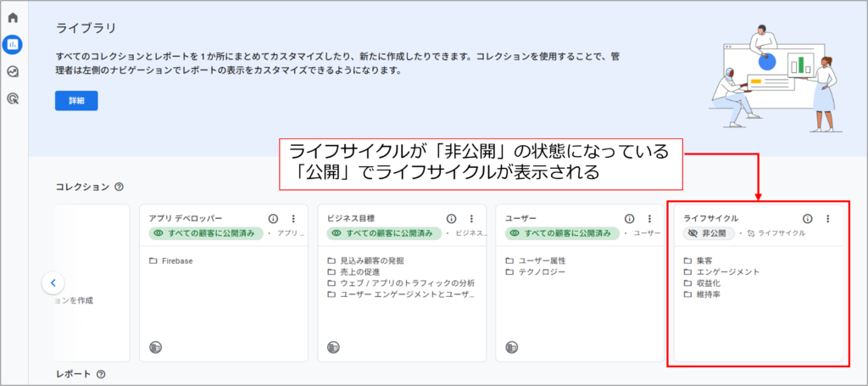The width and height of the screenshot is (868, 386).
Task: Select the 集客 folder in ライフサイクル
Action: (x=704, y=260)
